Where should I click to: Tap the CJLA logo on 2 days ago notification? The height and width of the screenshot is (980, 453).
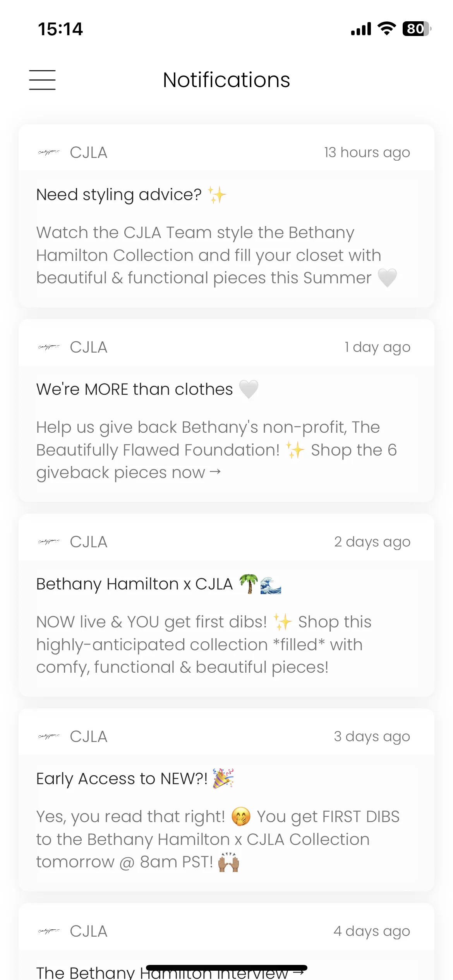pos(49,542)
